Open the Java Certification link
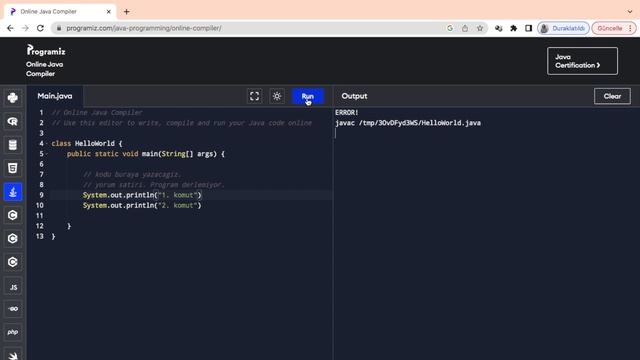Screen dimensions: 640x360 point(582,61)
